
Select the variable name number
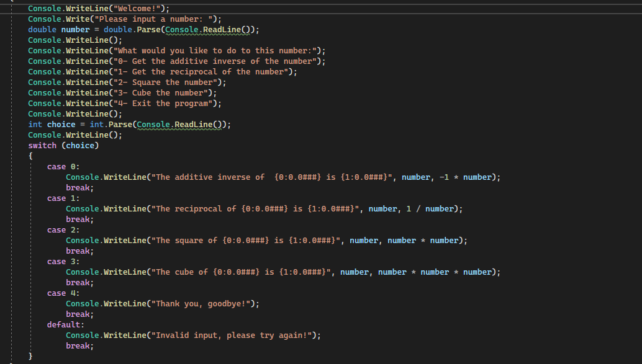pos(75,29)
